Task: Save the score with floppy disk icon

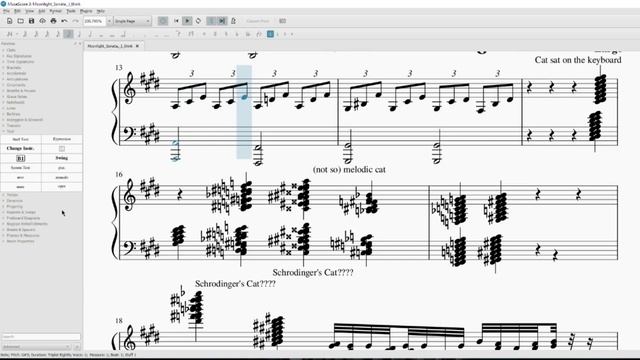Action: pyautogui.click(x=31, y=21)
